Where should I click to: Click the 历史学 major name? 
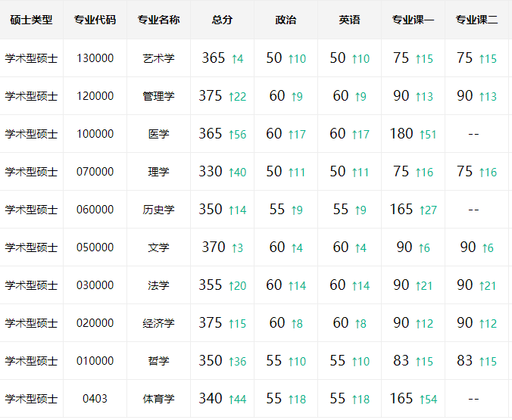tap(158, 210)
